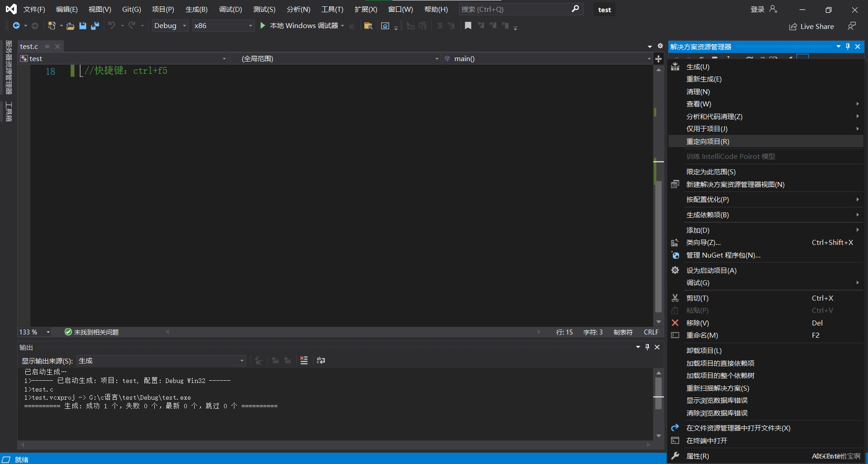Open the 编辑(E) menu

point(67,10)
